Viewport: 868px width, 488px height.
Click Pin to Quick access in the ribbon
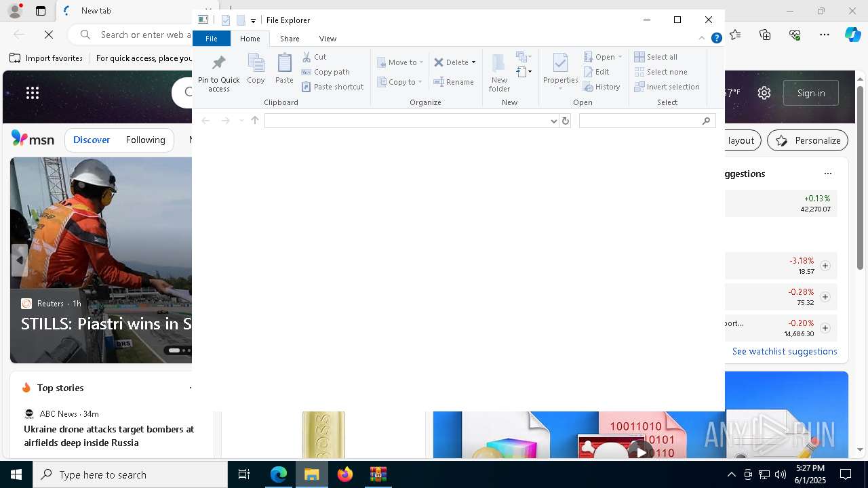tap(218, 73)
